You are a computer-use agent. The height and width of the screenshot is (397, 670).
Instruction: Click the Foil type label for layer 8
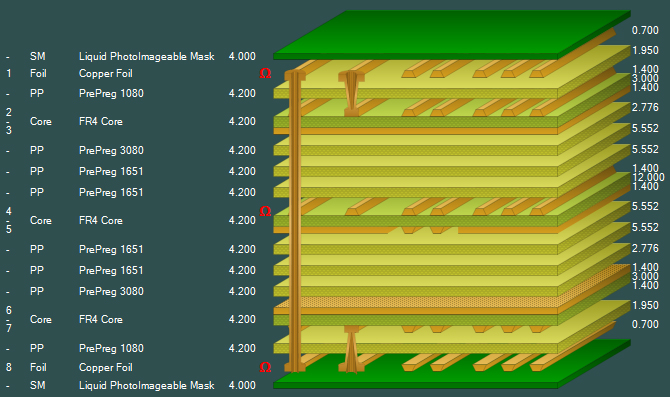click(x=38, y=368)
